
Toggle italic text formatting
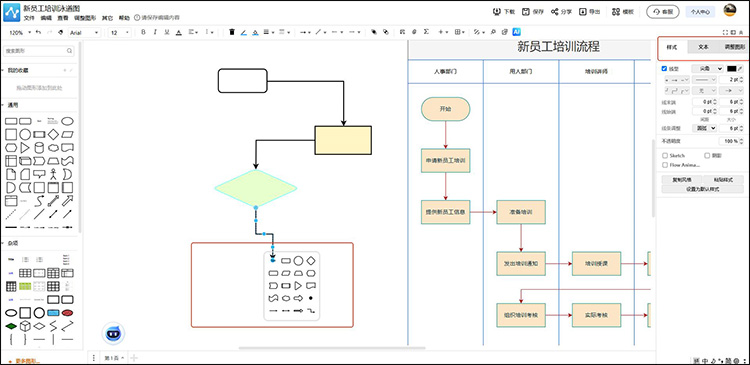pyautogui.click(x=155, y=33)
